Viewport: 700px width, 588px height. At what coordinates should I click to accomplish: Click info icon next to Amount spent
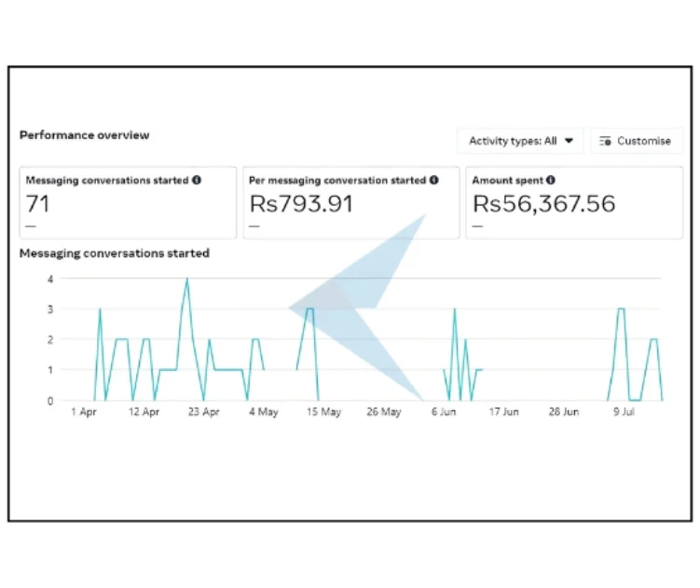[551, 180]
